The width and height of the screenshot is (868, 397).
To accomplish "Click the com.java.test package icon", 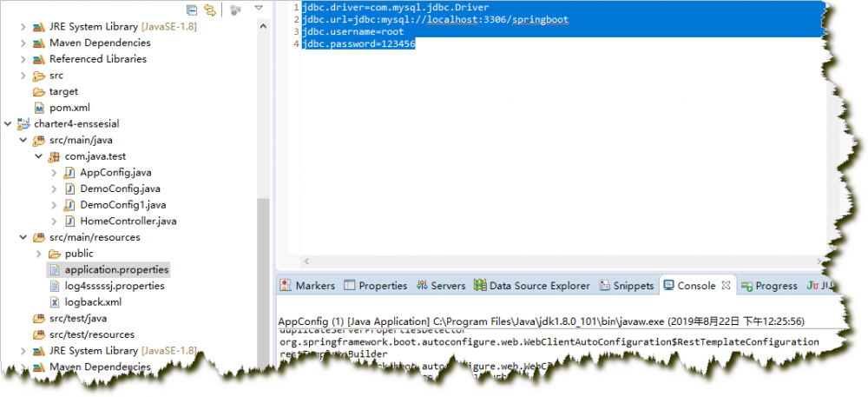I will (54, 156).
